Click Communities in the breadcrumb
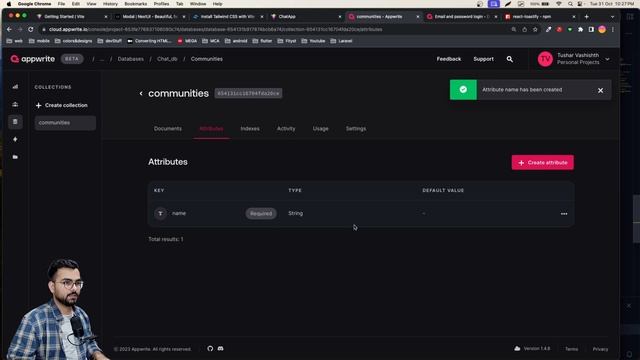Viewport: 640px width, 360px height. tap(207, 59)
